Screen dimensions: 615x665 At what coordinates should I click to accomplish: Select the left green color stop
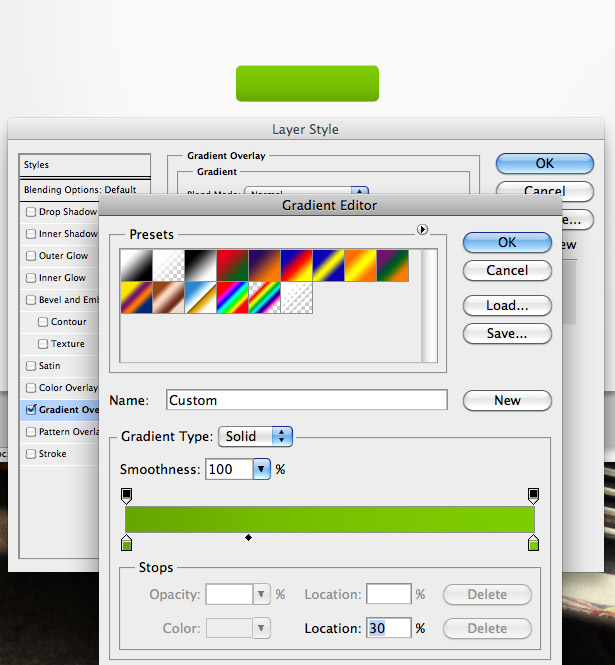point(126,543)
